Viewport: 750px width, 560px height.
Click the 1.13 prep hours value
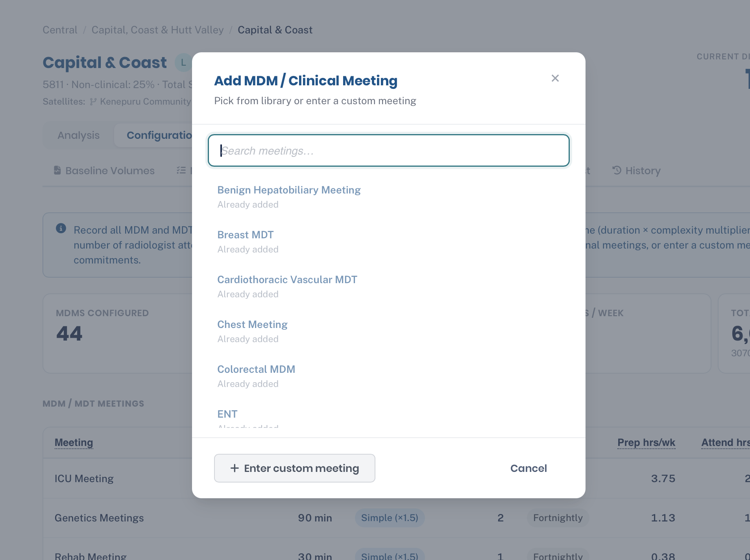pos(663,518)
